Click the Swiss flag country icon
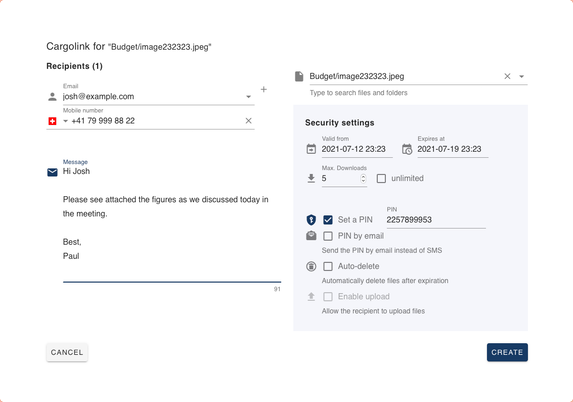 point(52,121)
